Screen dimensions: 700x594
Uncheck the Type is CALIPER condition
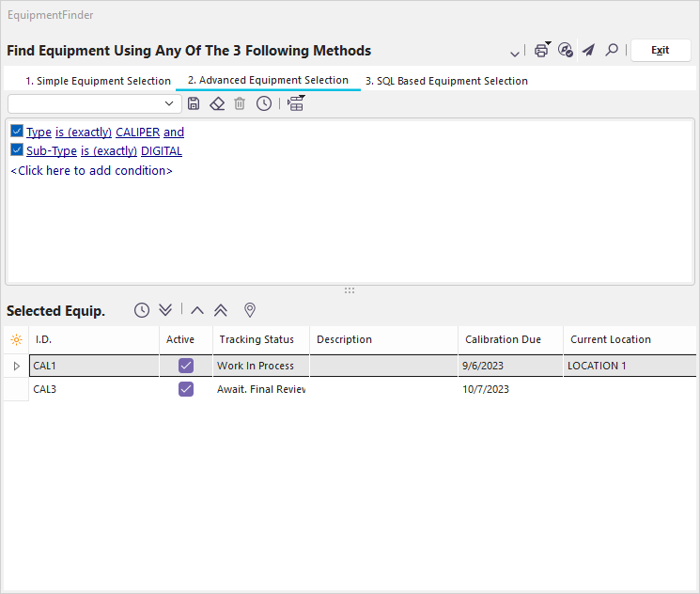coord(17,132)
